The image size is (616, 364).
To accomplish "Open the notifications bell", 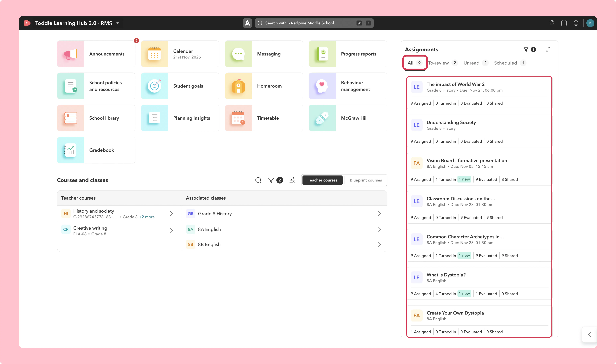I will (576, 23).
